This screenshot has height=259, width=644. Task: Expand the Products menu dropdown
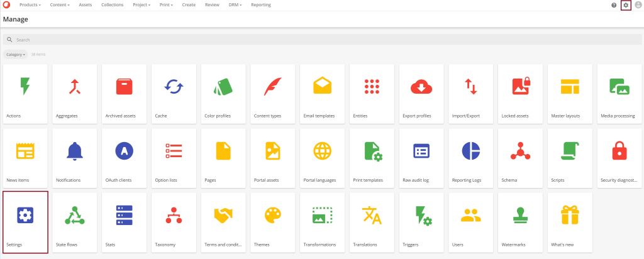pyautogui.click(x=30, y=5)
